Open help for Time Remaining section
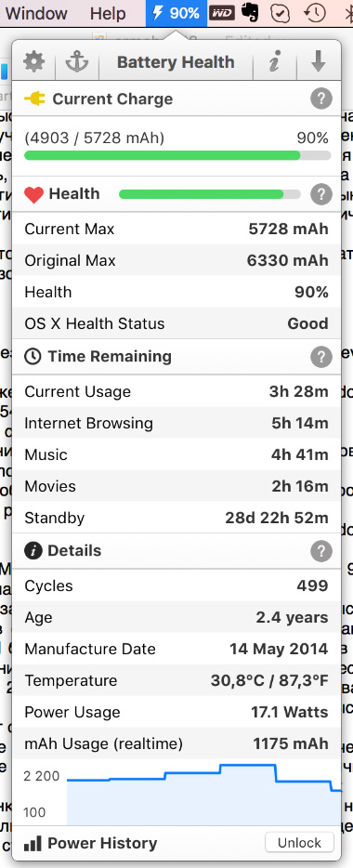 click(320, 357)
